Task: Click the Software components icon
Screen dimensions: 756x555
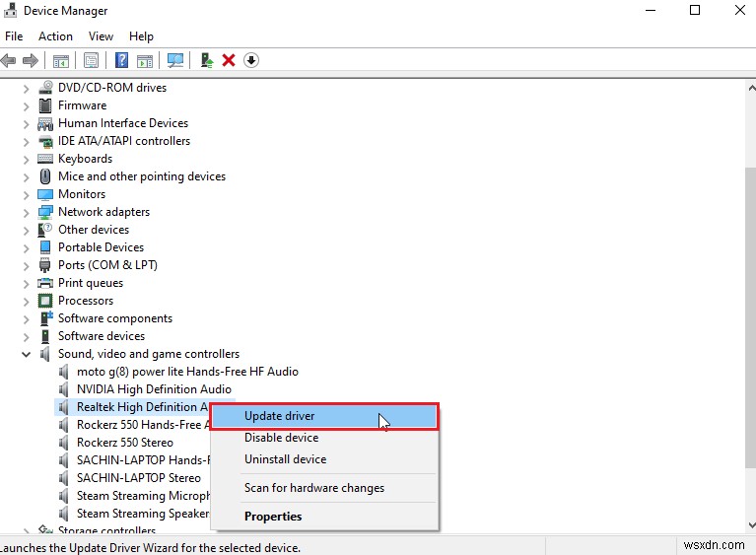Action: 45,318
